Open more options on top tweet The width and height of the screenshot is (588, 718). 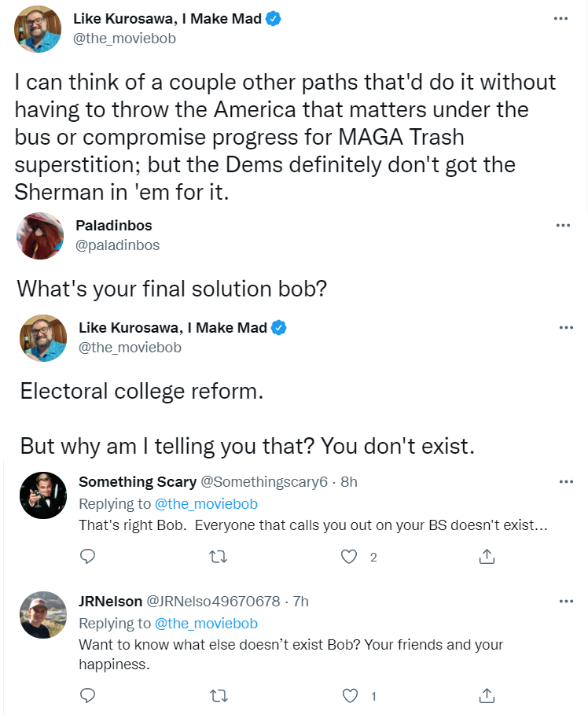[x=561, y=18]
